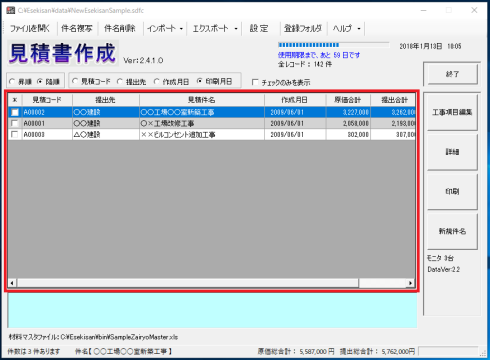The image size is (490, 360).
Task: Click the date cell in row A00001
Action: pos(295,123)
